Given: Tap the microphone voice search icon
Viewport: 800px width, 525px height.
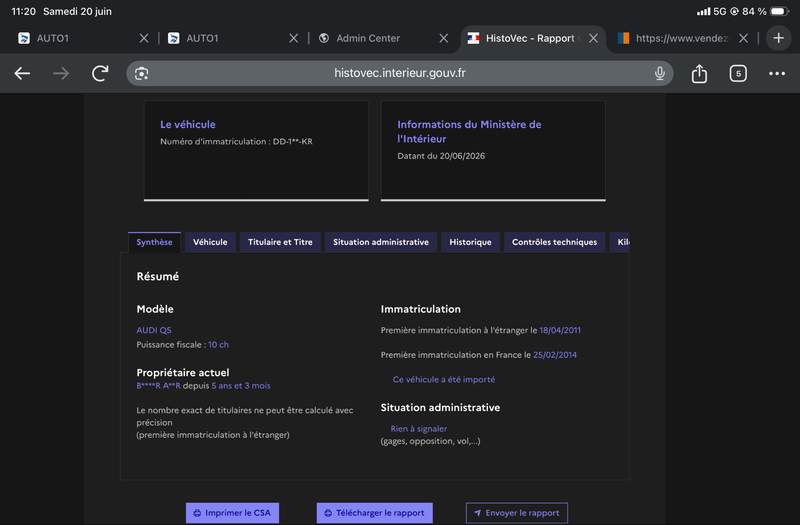Looking at the screenshot, I should [660, 73].
